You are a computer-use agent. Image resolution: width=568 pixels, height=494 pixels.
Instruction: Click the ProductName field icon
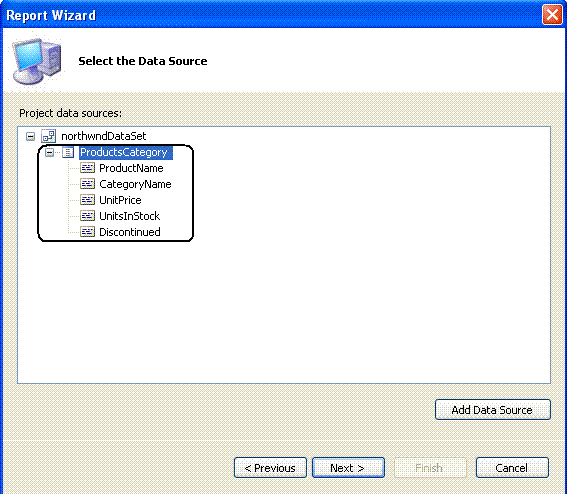[87, 168]
